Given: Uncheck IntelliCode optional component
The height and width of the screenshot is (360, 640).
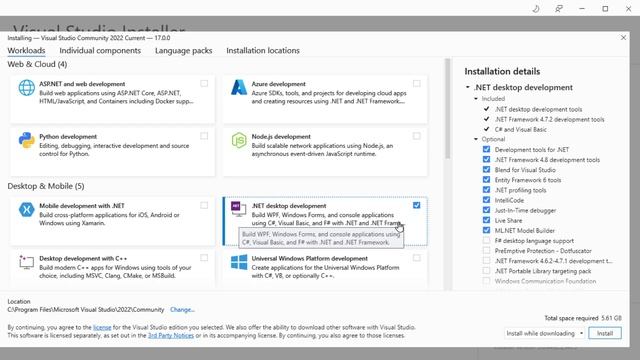Looking at the screenshot, I should pos(486,200).
